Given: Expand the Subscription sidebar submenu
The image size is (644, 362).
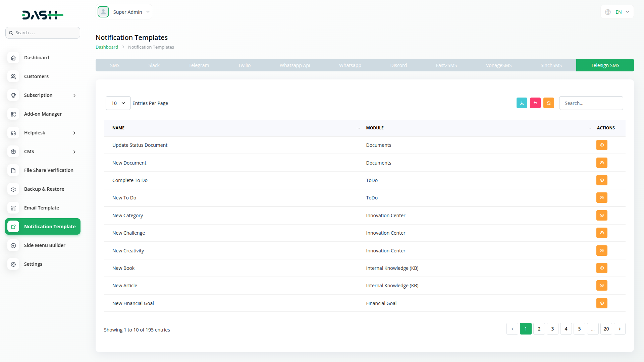Looking at the screenshot, I should click(74, 96).
